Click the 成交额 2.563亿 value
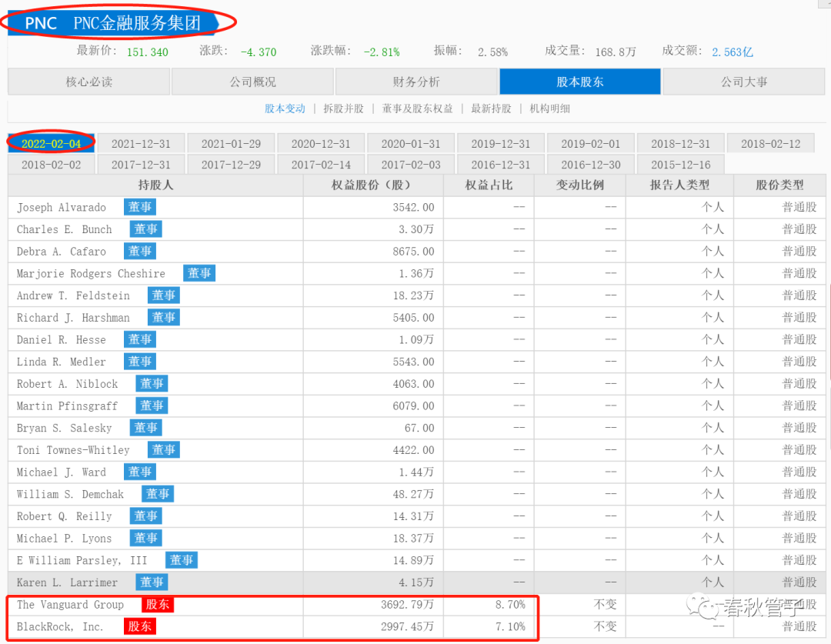 [732, 52]
